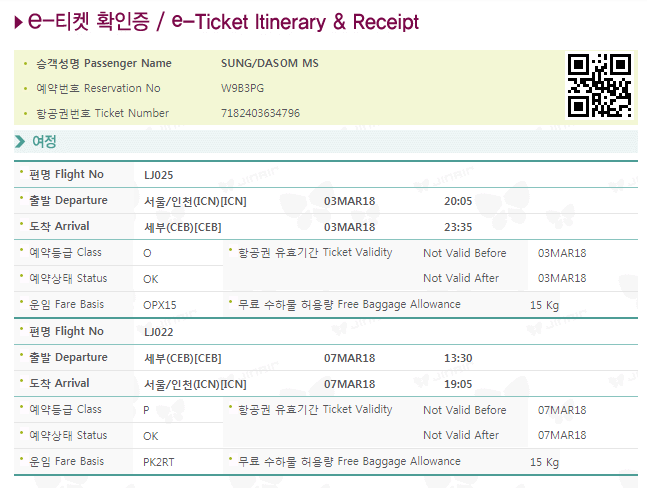Select flight number LJ022
Screen dimensions: 647x488
click(x=158, y=332)
